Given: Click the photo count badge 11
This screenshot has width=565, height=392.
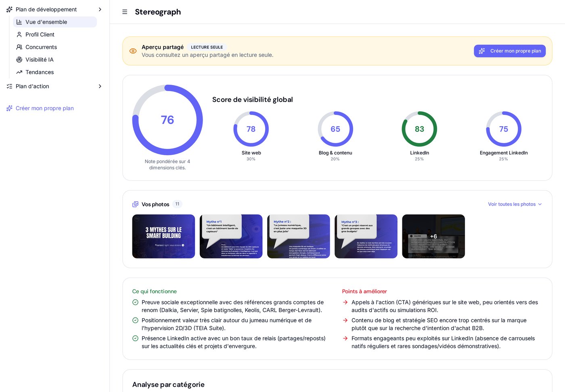Looking at the screenshot, I should point(177,204).
